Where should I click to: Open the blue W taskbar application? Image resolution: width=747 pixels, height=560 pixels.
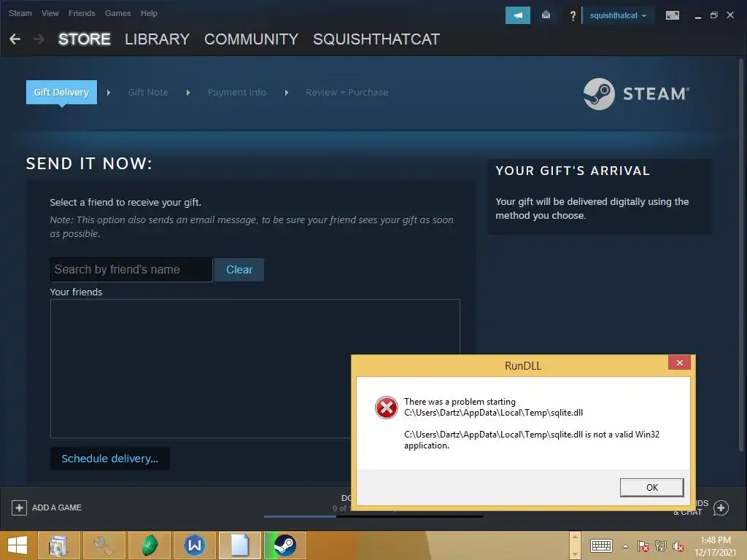[x=194, y=545]
